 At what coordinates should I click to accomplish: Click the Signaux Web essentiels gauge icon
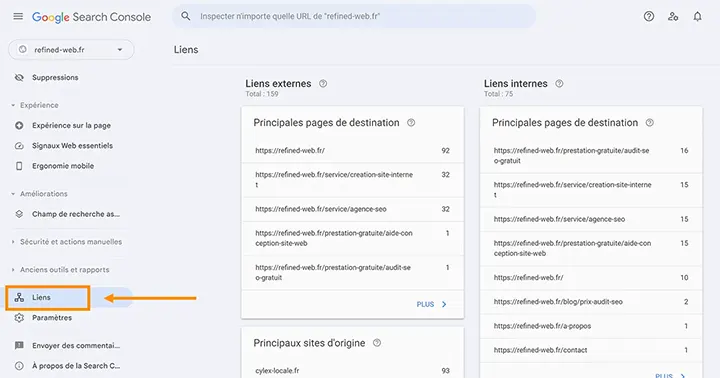coord(19,146)
